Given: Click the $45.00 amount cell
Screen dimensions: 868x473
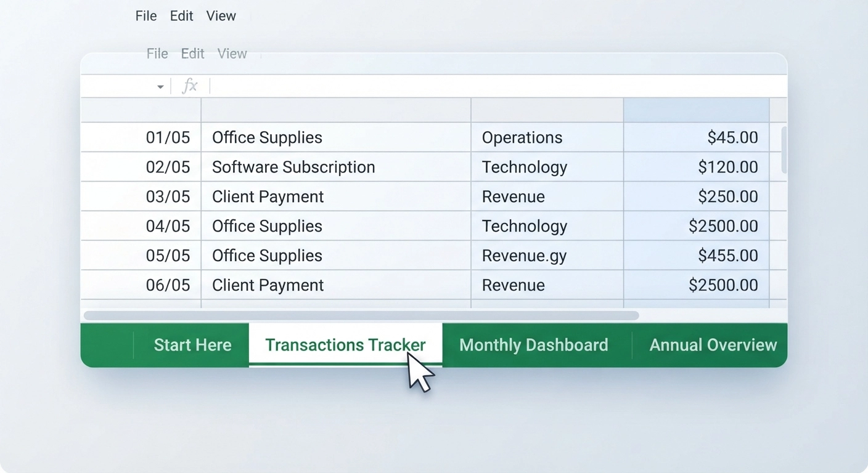Looking at the screenshot, I should (x=697, y=137).
